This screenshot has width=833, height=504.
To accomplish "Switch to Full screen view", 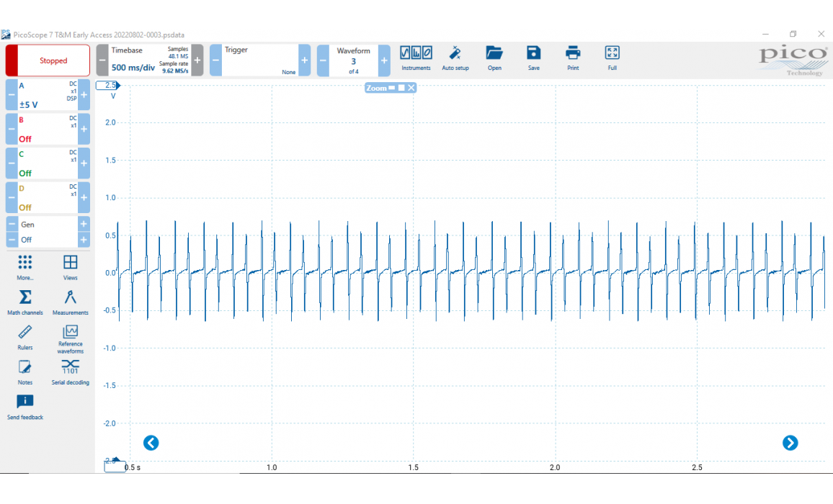I will click(612, 58).
